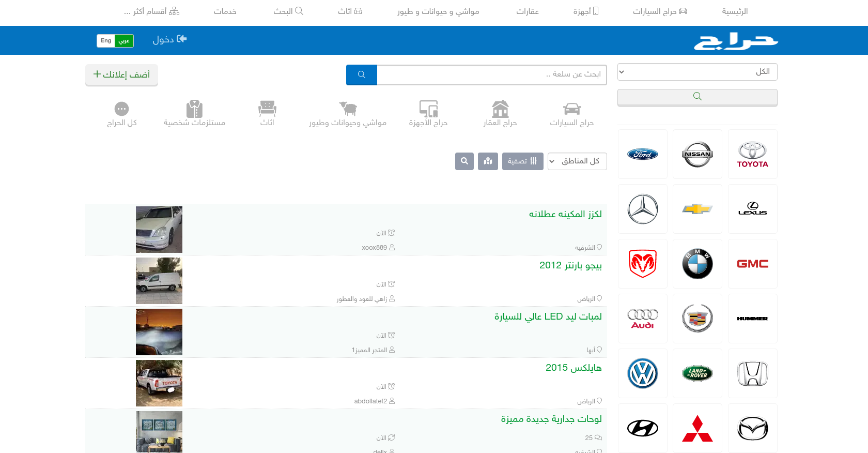
Task: Click the blue search submit button
Action: [362, 75]
